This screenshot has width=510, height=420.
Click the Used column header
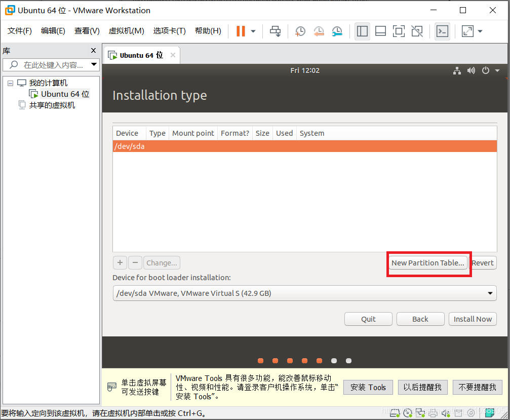click(284, 133)
